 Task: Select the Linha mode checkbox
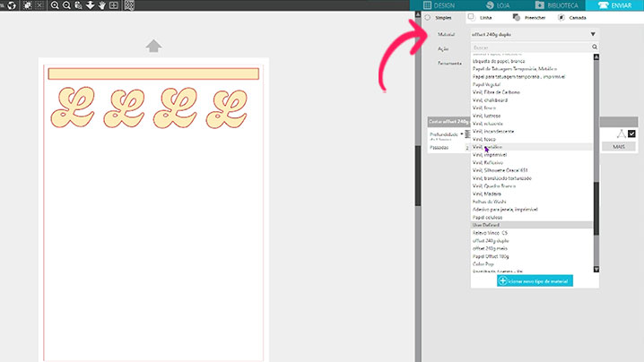[472, 17]
